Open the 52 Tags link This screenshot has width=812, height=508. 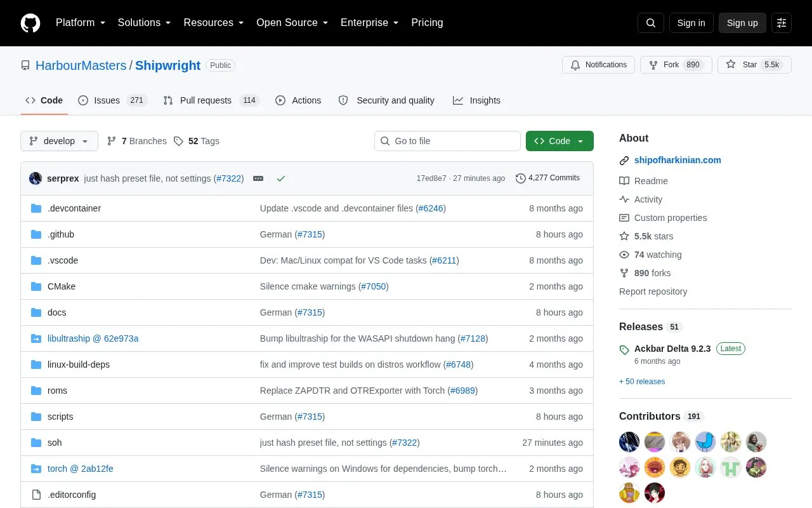pyautogui.click(x=197, y=141)
